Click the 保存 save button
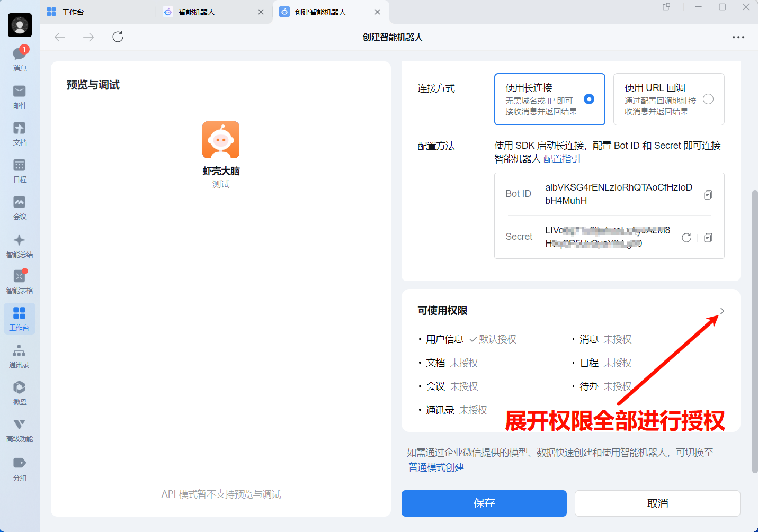Screen dimensions: 758x532 click(x=484, y=503)
